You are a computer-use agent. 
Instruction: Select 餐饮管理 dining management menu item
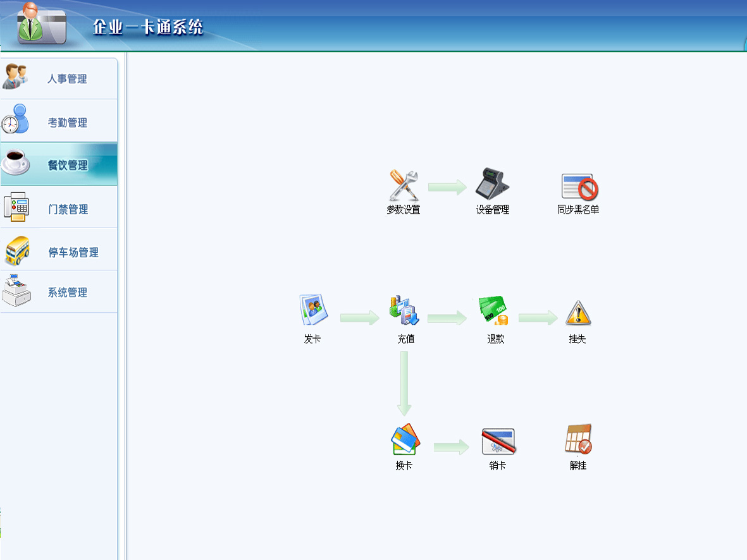[x=59, y=165]
